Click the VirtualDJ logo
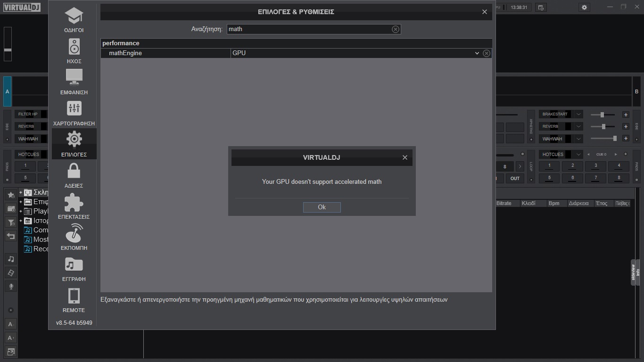Image resolution: width=644 pixels, height=362 pixels. click(x=22, y=7)
